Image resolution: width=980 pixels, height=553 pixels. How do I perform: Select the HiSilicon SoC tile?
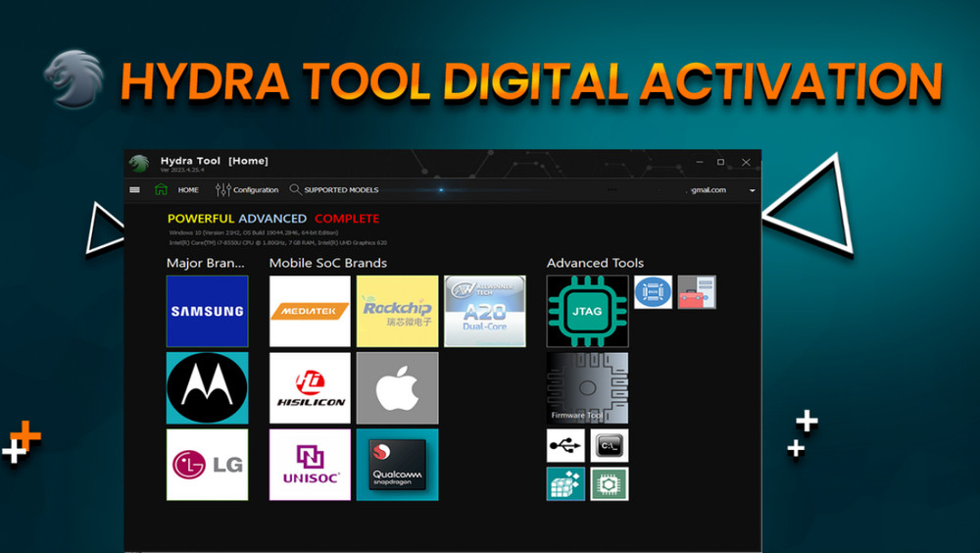pos(310,388)
